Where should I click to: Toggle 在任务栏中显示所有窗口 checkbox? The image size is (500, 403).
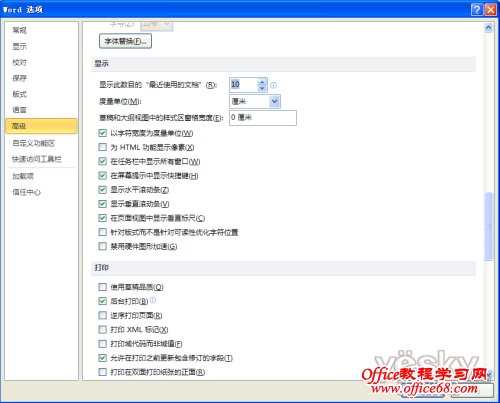pyautogui.click(x=102, y=162)
